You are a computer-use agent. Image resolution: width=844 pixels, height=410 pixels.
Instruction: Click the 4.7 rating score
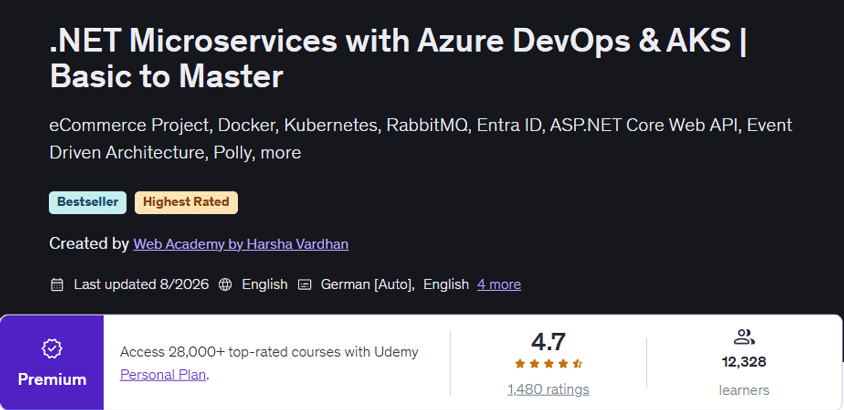tap(548, 342)
